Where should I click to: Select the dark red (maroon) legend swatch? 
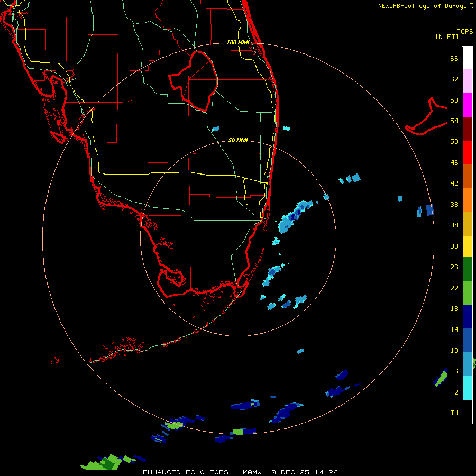pyautogui.click(x=467, y=129)
